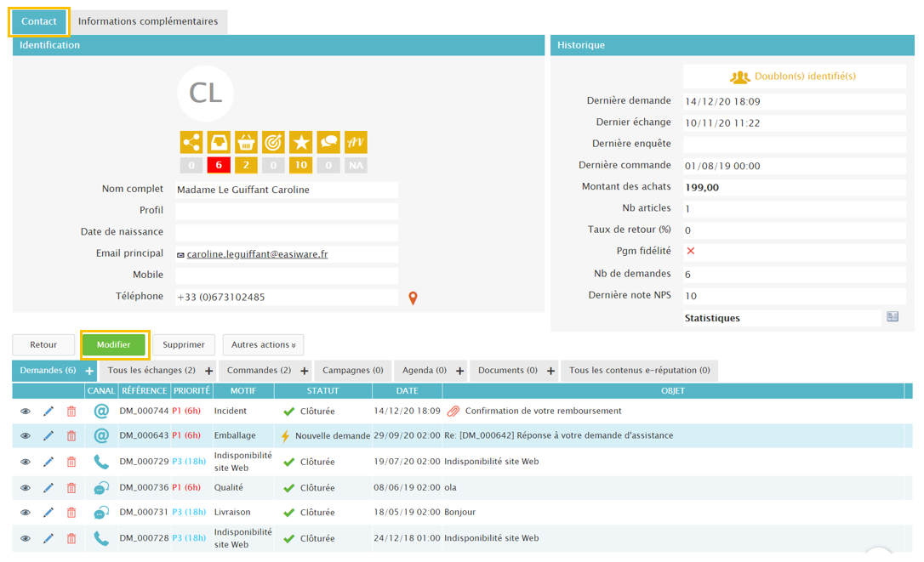The height and width of the screenshot is (562, 924).
Task: View request DM_000736 using the eye icon
Action: (26, 488)
